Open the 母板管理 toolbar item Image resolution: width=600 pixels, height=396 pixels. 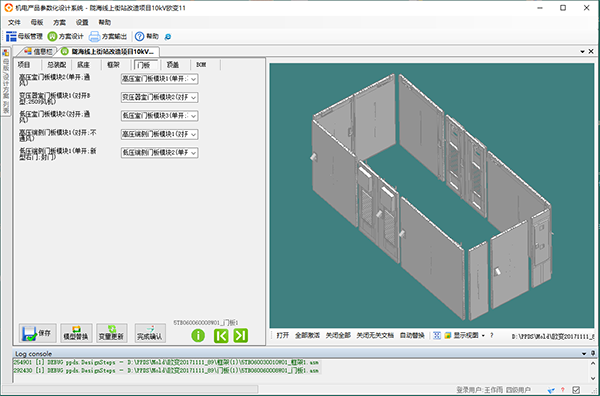pos(24,36)
